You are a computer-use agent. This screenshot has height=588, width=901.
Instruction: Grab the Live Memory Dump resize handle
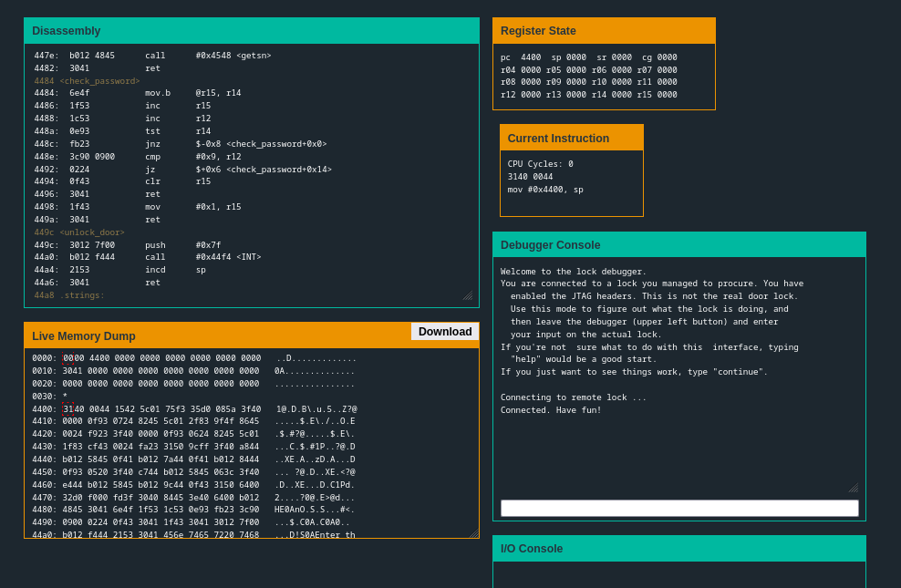click(474, 533)
